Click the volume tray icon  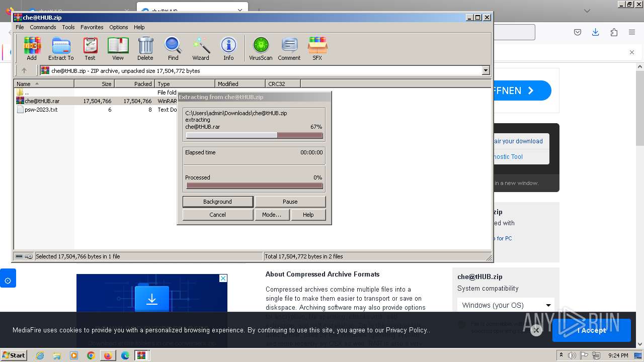coord(572,355)
